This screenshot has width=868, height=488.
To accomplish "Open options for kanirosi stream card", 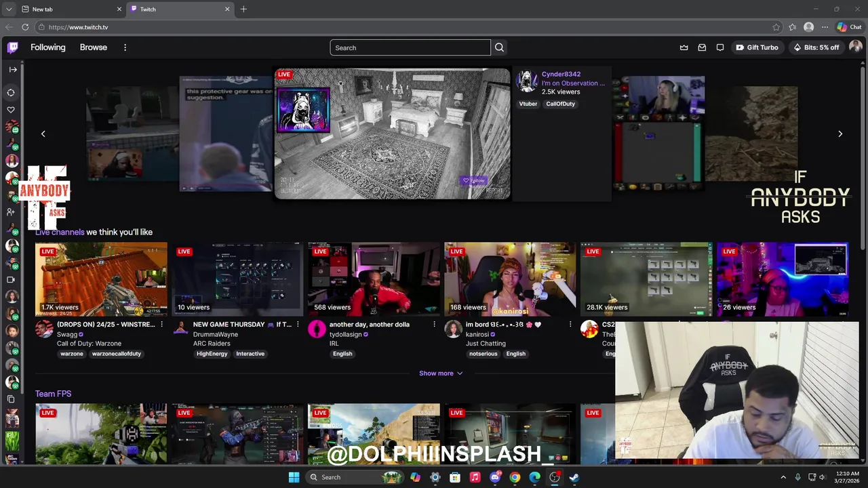I will pyautogui.click(x=570, y=325).
